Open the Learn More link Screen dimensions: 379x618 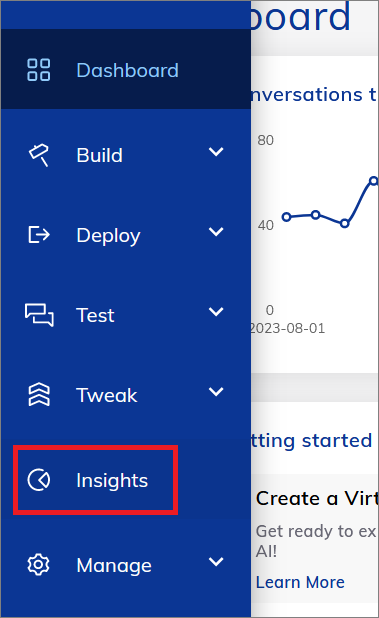tap(300, 582)
